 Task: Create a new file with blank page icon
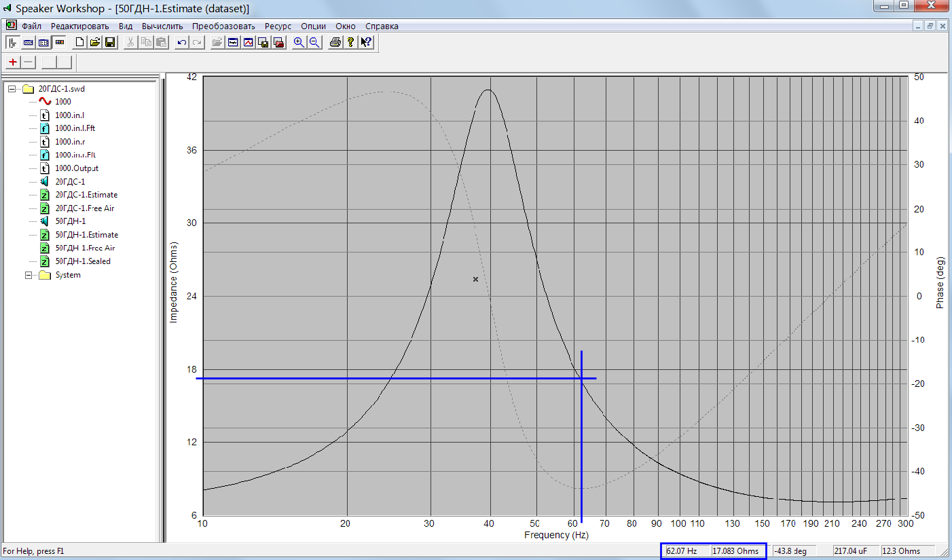pyautogui.click(x=80, y=42)
